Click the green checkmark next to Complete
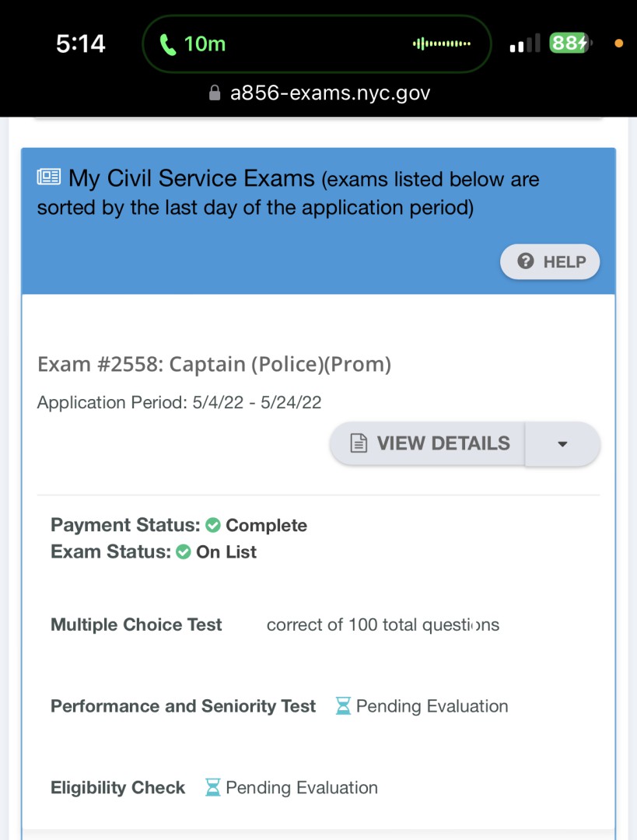This screenshot has width=637, height=840. tap(213, 526)
